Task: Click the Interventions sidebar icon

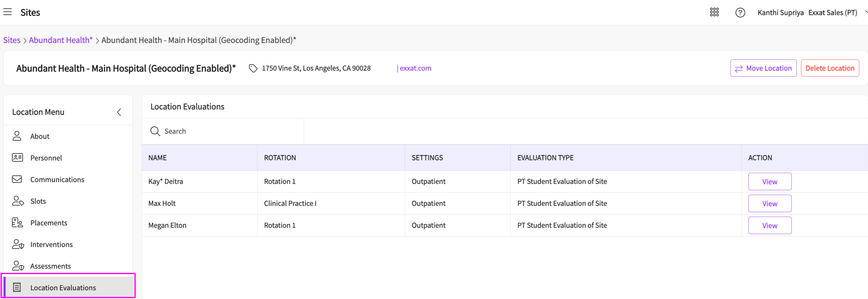Action: pyautogui.click(x=18, y=244)
